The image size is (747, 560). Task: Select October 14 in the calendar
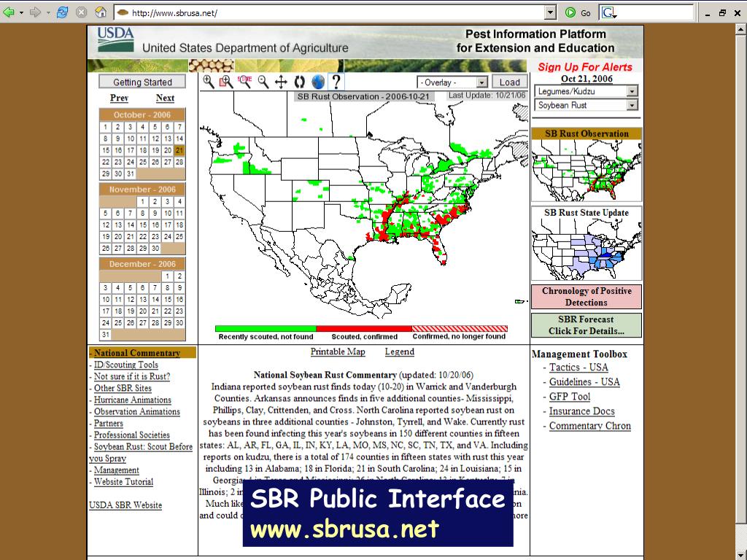click(179, 138)
